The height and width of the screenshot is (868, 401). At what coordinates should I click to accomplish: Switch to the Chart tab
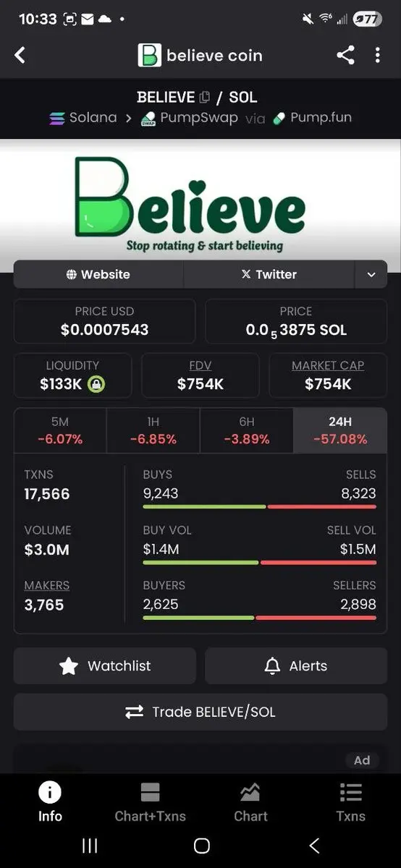coord(250,803)
